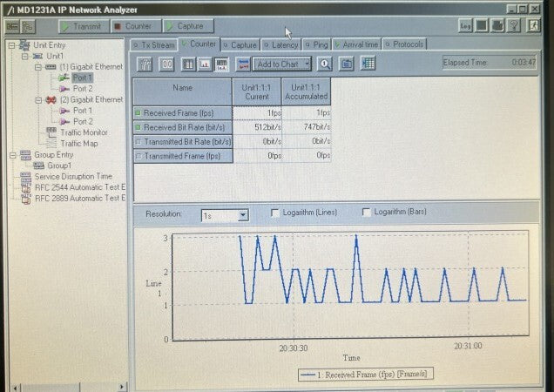This screenshot has height=392, width=554.
Task: Click the Traffic Monitor icon in the tree
Action: [51, 132]
